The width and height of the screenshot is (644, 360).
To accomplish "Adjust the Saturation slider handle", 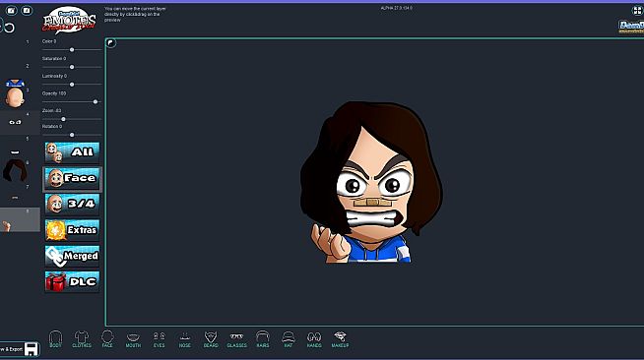I will (x=72, y=67).
